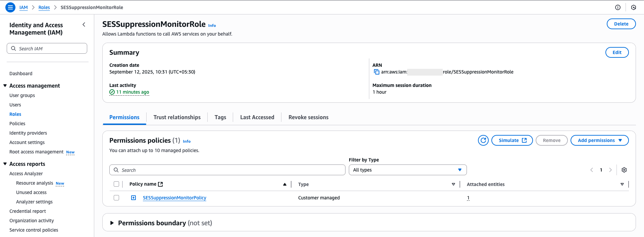Click the info circle icon in top bar

point(618,7)
